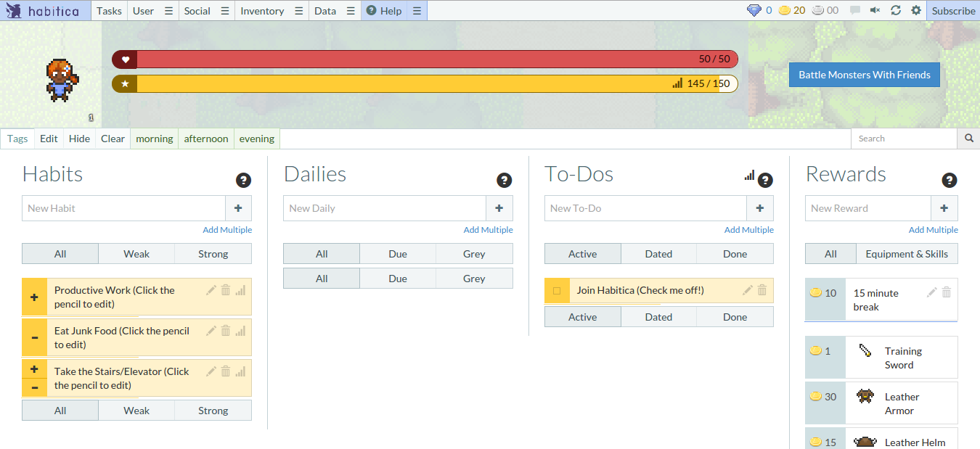Image resolution: width=980 pixels, height=449 pixels.
Task: Toggle the evening tag filter
Action: tap(257, 139)
